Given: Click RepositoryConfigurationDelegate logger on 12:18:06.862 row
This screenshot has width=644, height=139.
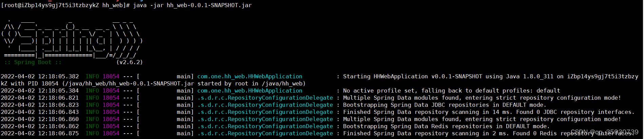Looking at the screenshot, I should pos(265,126).
